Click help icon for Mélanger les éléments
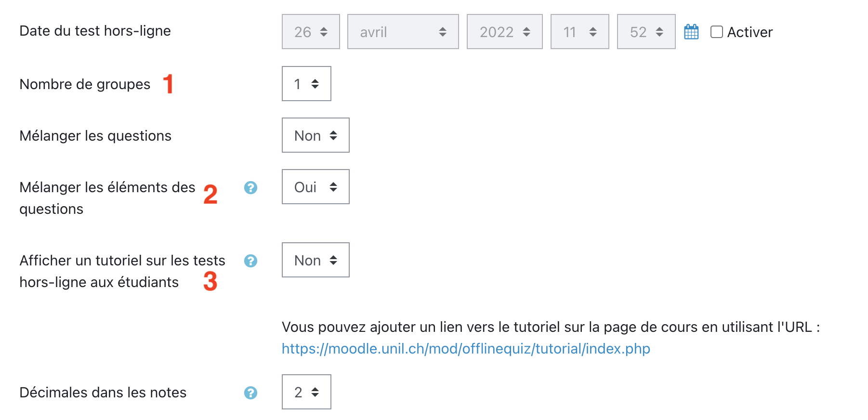 click(x=250, y=187)
